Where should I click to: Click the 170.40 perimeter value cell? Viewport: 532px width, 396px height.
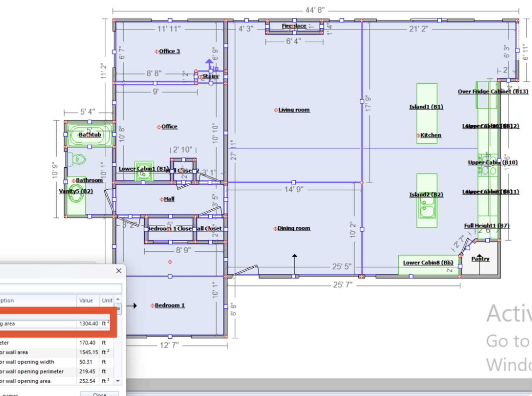(87, 343)
